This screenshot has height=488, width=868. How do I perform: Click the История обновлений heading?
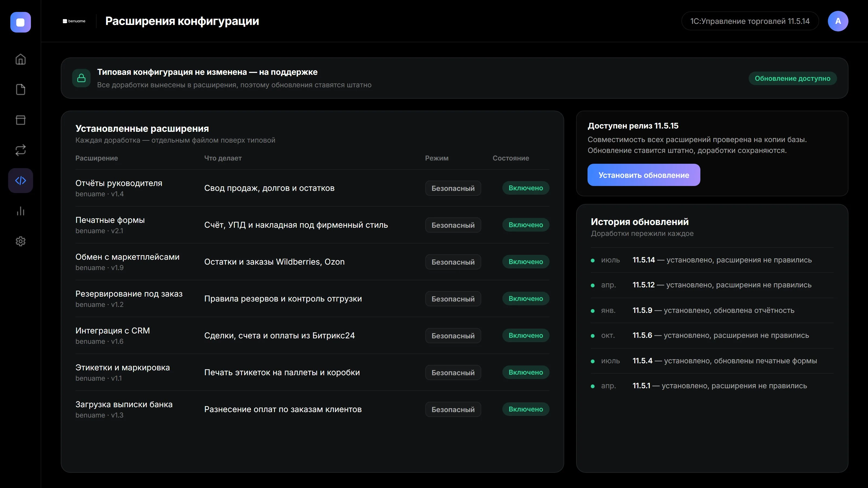(x=640, y=221)
